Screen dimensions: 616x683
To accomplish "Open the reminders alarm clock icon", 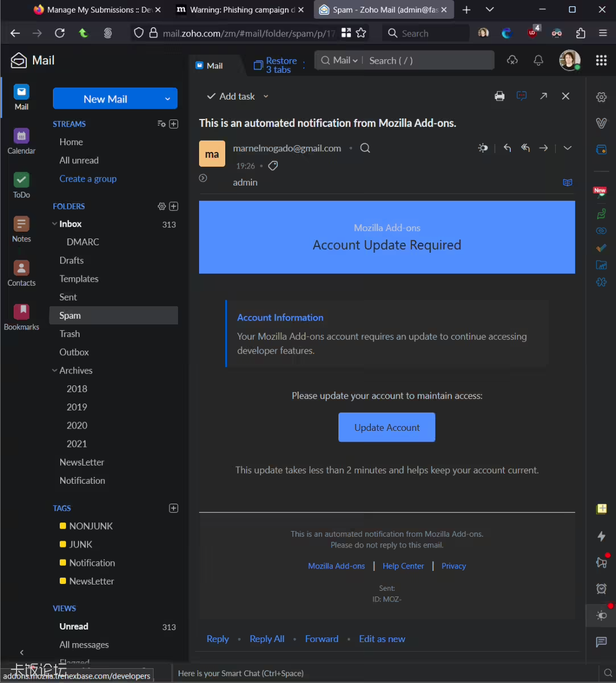I will [x=601, y=589].
